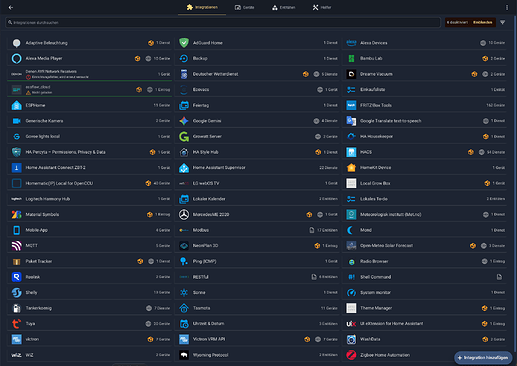Image resolution: width=517 pixels, height=366 pixels.
Task: Open Home Assistant Connect ZBT-2
Action: tap(90, 168)
